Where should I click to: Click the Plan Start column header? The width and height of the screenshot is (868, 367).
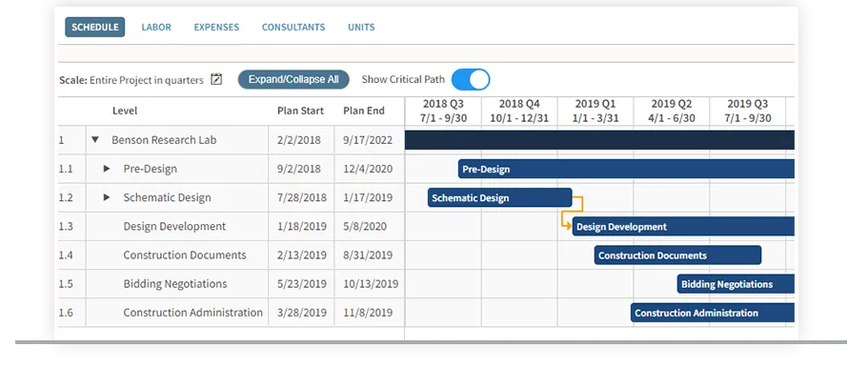pos(300,111)
